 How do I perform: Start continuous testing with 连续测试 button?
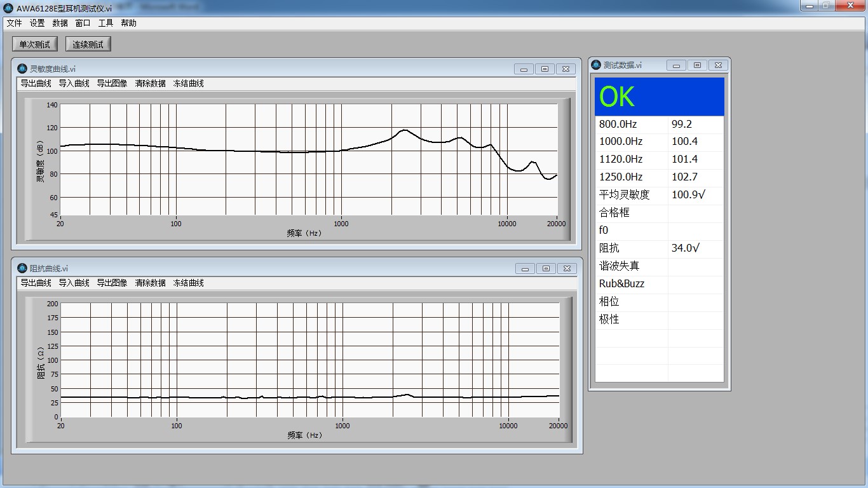pyautogui.click(x=88, y=44)
